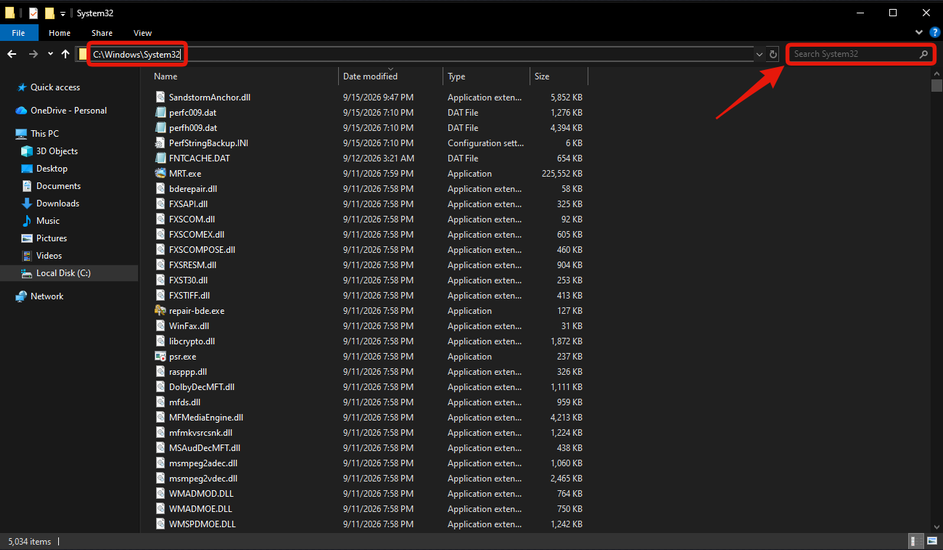Click the 9/12/2026 3:21 AM date cell
This screenshot has width=943, height=550.
pos(378,158)
